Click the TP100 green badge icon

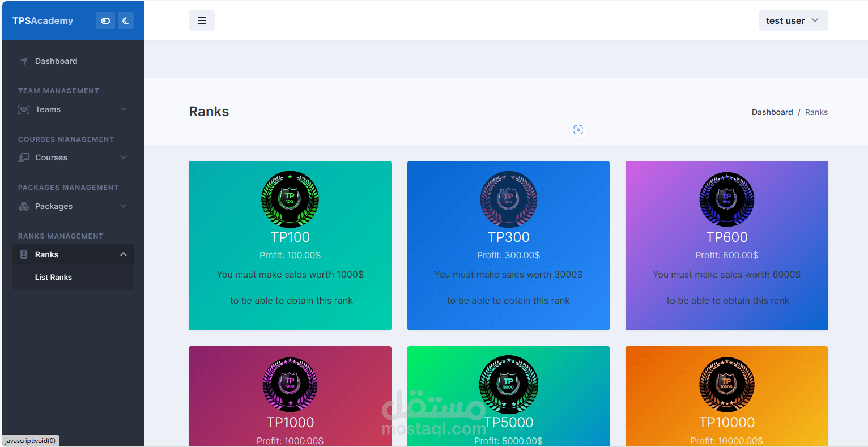290,199
